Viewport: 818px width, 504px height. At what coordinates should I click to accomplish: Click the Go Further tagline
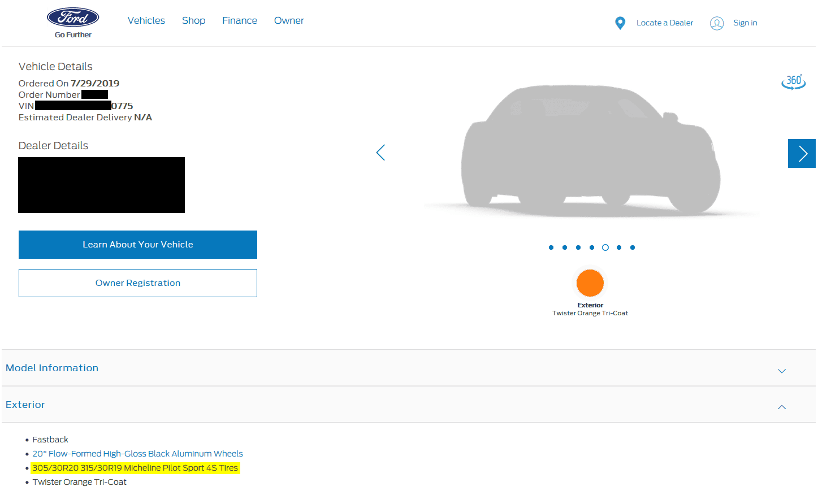pos(73,35)
